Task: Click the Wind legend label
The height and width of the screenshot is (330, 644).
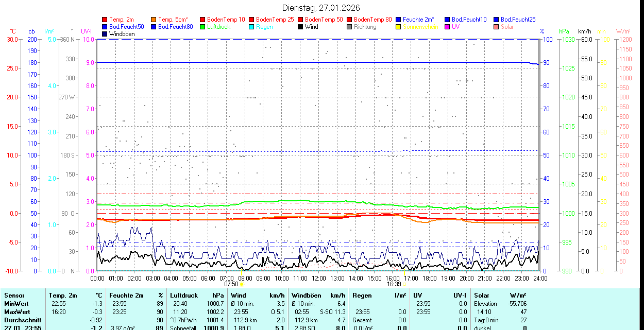Action: 311,27
